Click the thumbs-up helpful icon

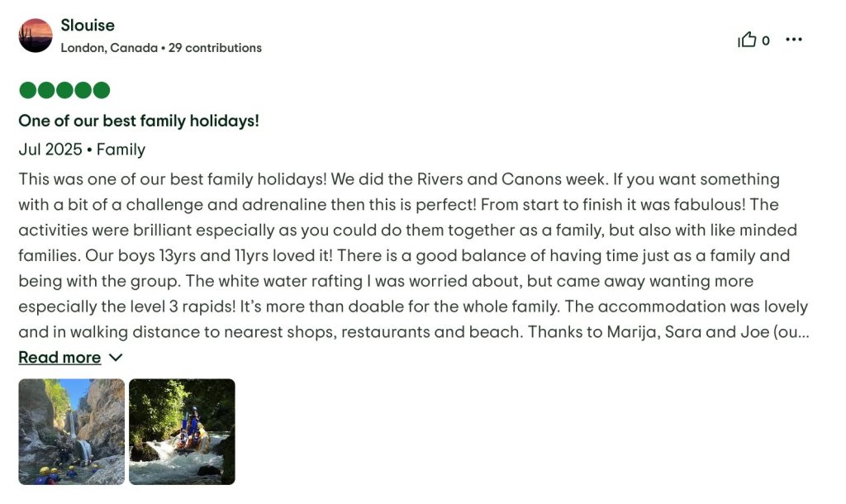point(747,40)
